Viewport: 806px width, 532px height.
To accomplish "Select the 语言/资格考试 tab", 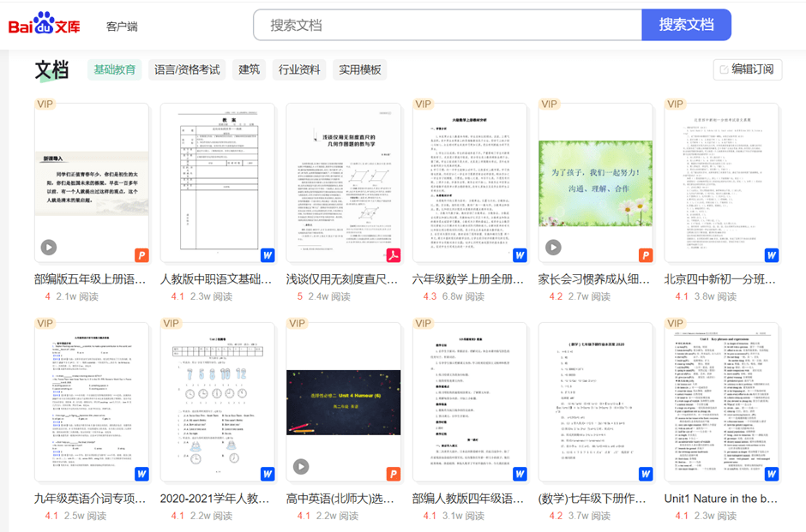I will coord(187,69).
